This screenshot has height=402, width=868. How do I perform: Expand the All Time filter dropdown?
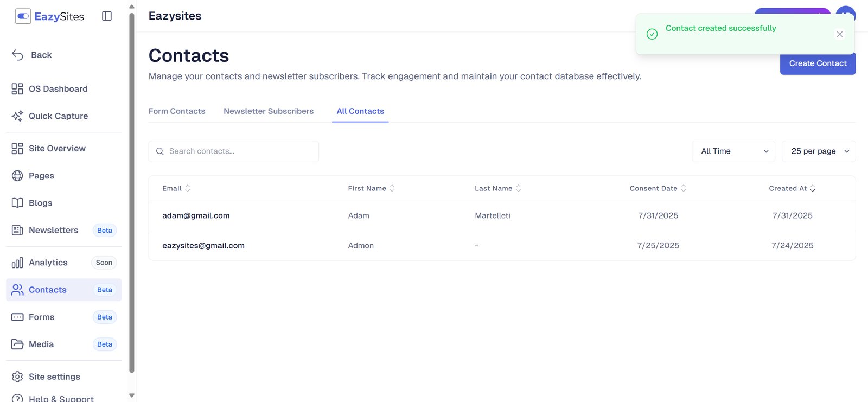click(x=733, y=151)
